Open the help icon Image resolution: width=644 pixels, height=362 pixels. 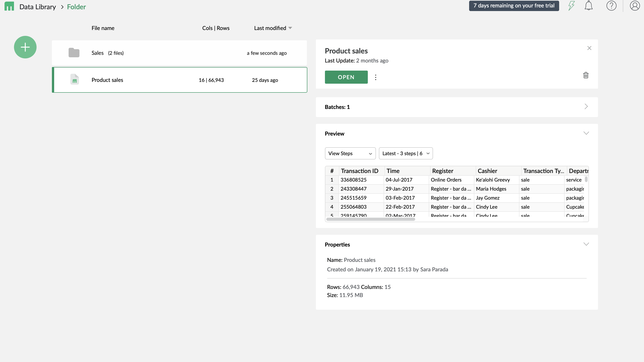coord(612,5)
